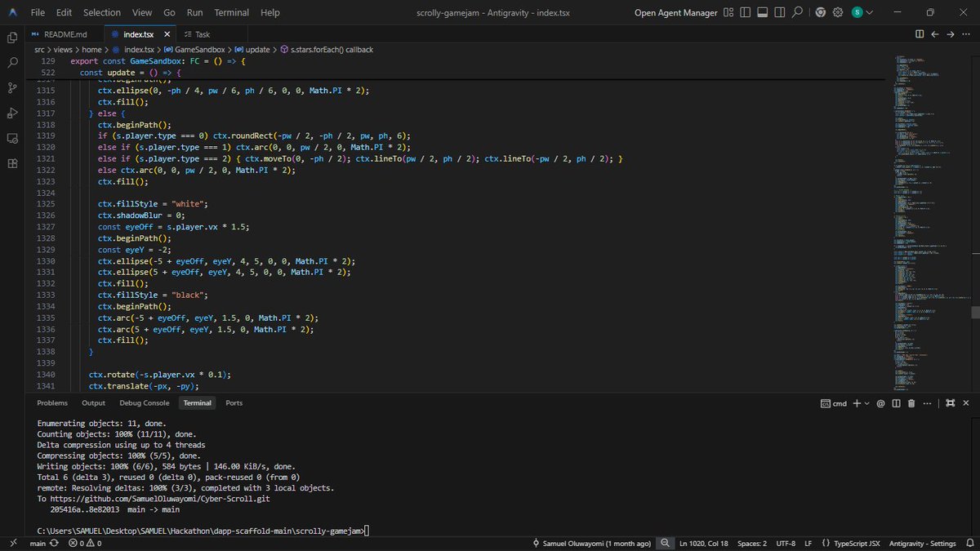Close the terminal panel
This screenshot has width=980, height=551.
pos(966,403)
